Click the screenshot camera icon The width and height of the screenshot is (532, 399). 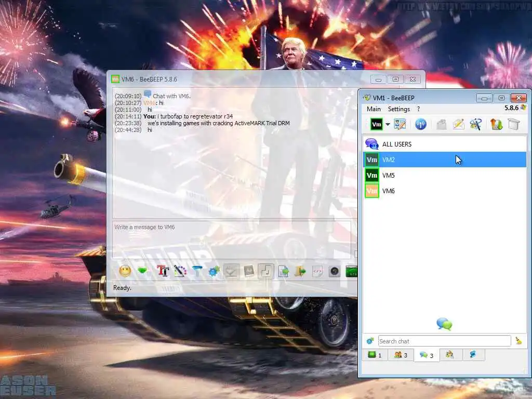335,271
